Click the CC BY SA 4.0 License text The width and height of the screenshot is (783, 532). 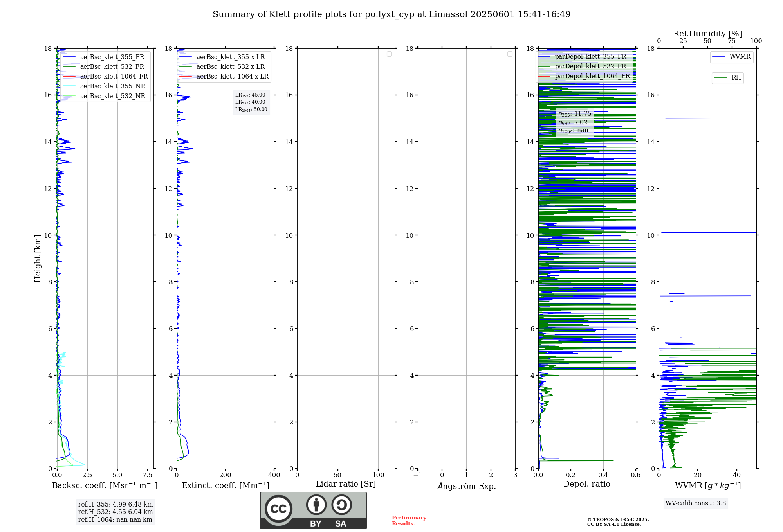[614, 525]
